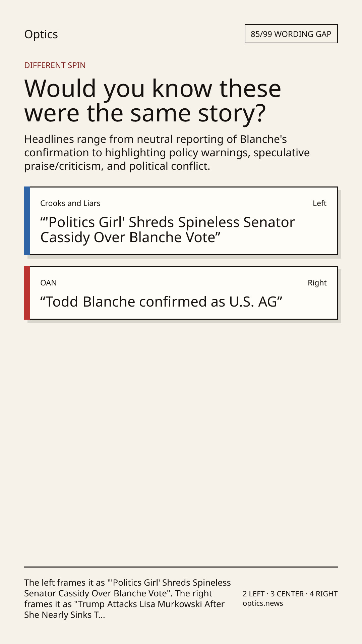Click the red stripe on OAN card
Viewport: 362px width, 644px height.
click(x=27, y=293)
